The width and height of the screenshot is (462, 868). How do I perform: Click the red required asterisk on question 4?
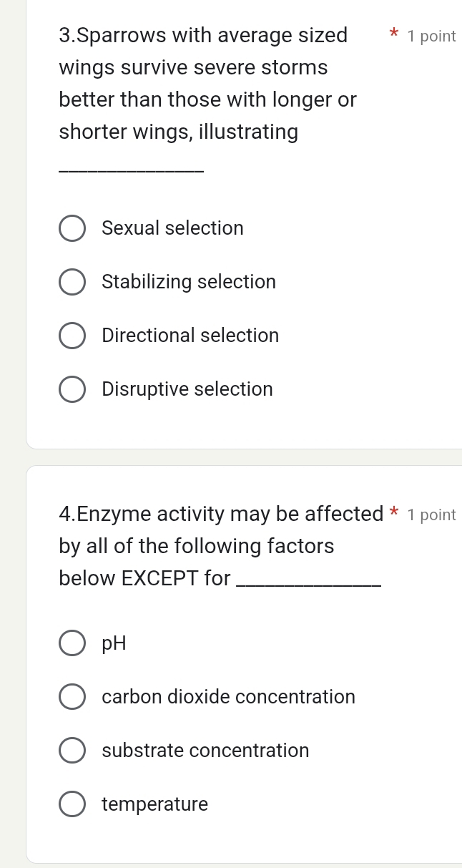pos(395,513)
